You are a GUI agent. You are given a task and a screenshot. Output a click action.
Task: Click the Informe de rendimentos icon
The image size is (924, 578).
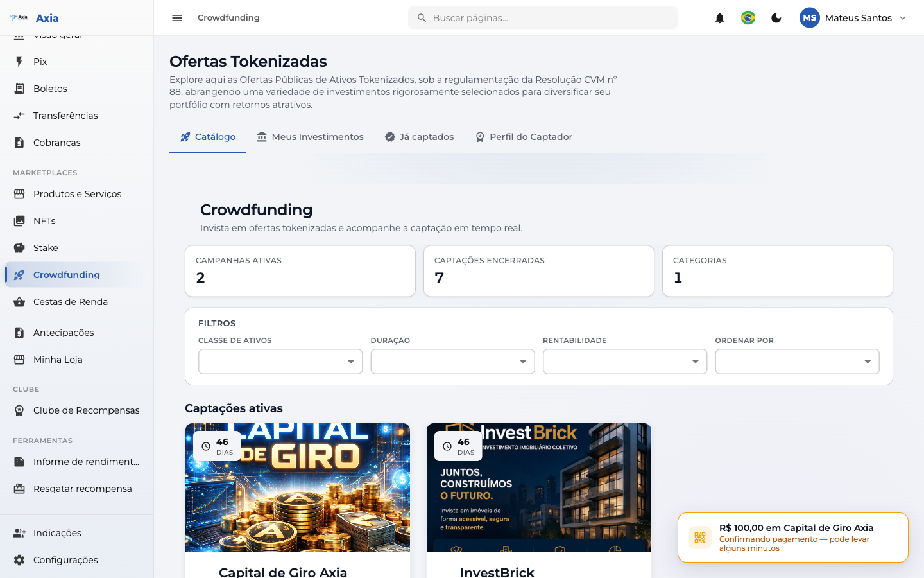point(19,462)
